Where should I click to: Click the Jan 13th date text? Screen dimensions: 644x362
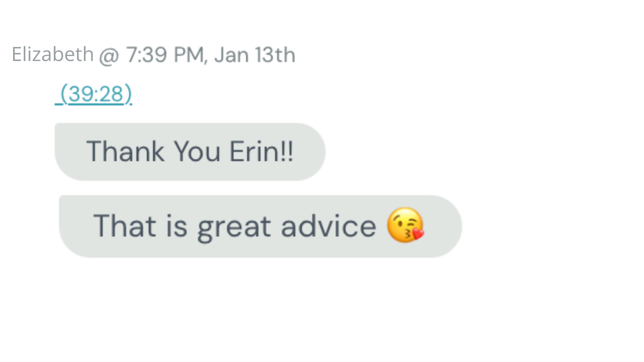point(255,55)
